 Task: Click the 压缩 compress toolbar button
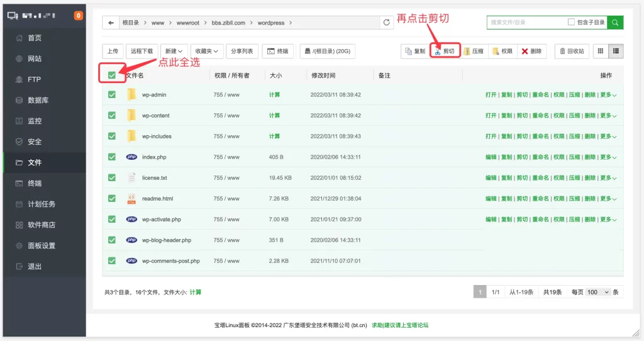[474, 51]
